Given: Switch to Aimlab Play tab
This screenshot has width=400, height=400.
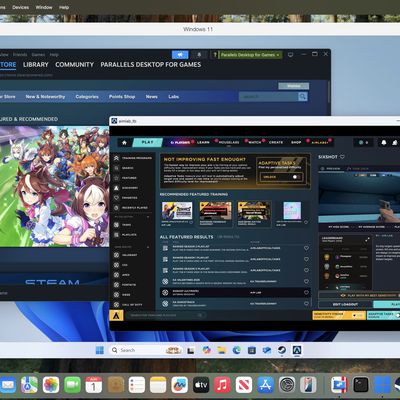Looking at the screenshot, I should click(147, 142).
